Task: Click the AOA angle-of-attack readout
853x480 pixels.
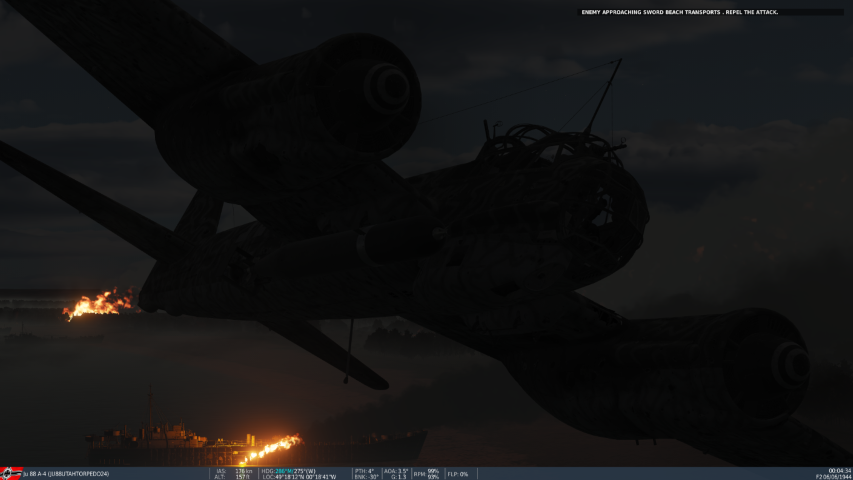Action: pos(396,470)
